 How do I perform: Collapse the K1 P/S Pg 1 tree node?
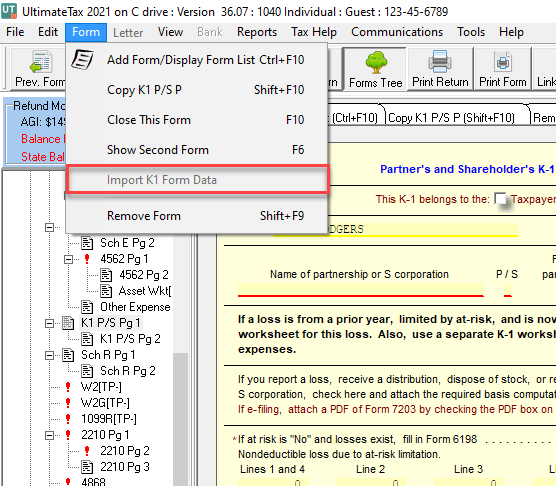pyautogui.click(x=49, y=323)
